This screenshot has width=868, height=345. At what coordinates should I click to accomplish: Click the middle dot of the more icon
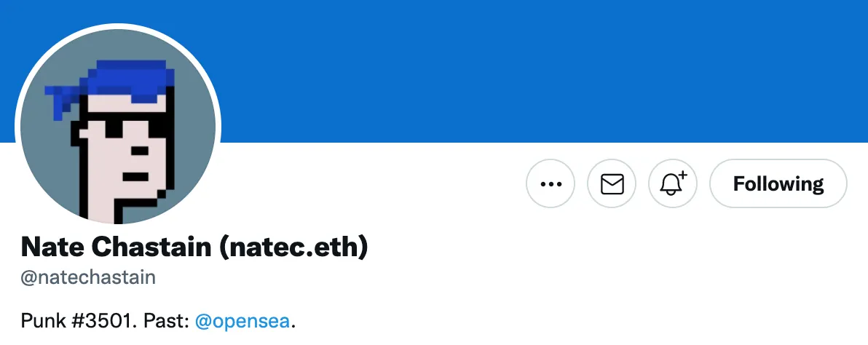pos(551,184)
